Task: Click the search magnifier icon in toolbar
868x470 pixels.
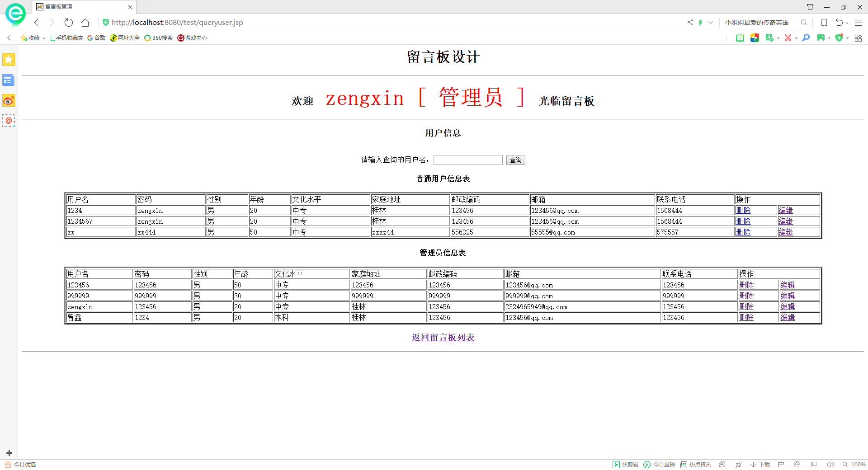Action: [x=804, y=22]
